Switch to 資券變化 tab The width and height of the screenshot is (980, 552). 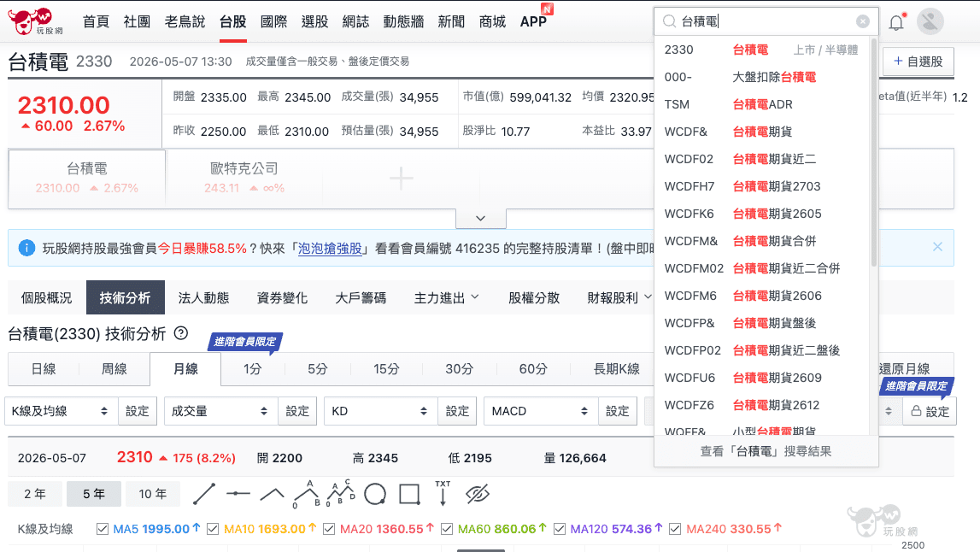pyautogui.click(x=282, y=297)
